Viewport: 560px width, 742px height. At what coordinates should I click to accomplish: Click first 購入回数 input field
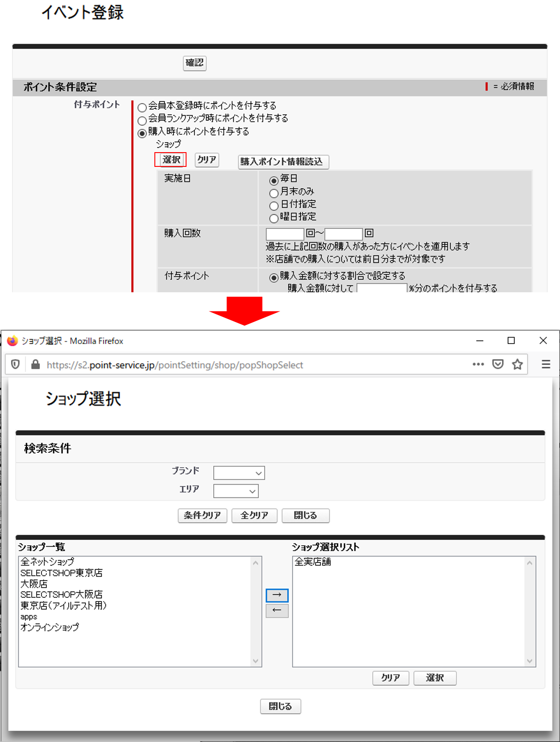(x=284, y=234)
